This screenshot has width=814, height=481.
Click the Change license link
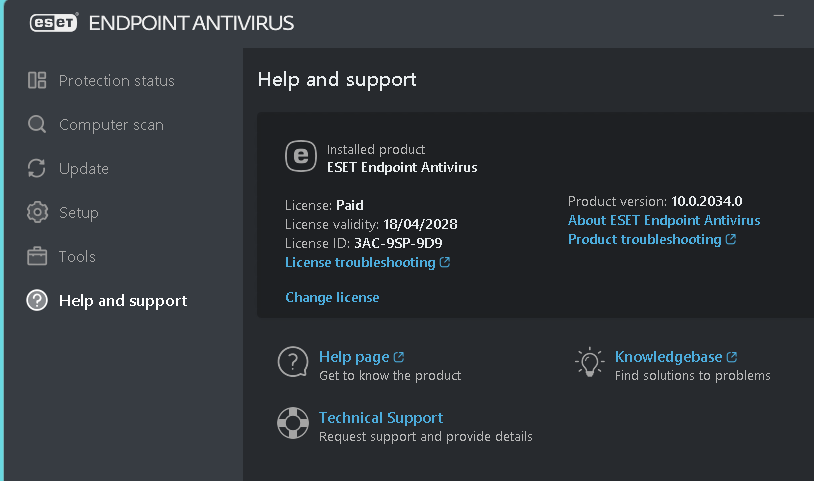pos(332,297)
